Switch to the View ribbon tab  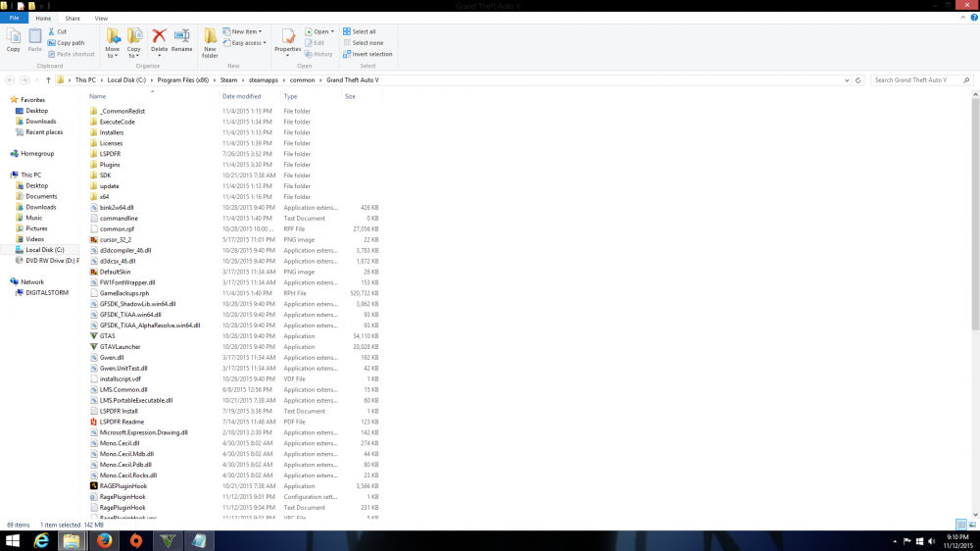click(101, 18)
